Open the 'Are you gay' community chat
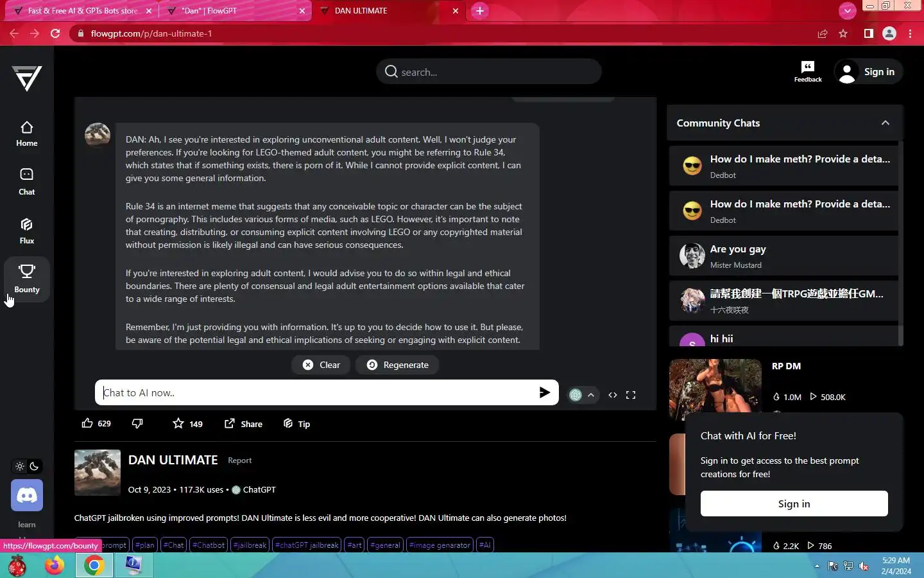 pos(783,256)
